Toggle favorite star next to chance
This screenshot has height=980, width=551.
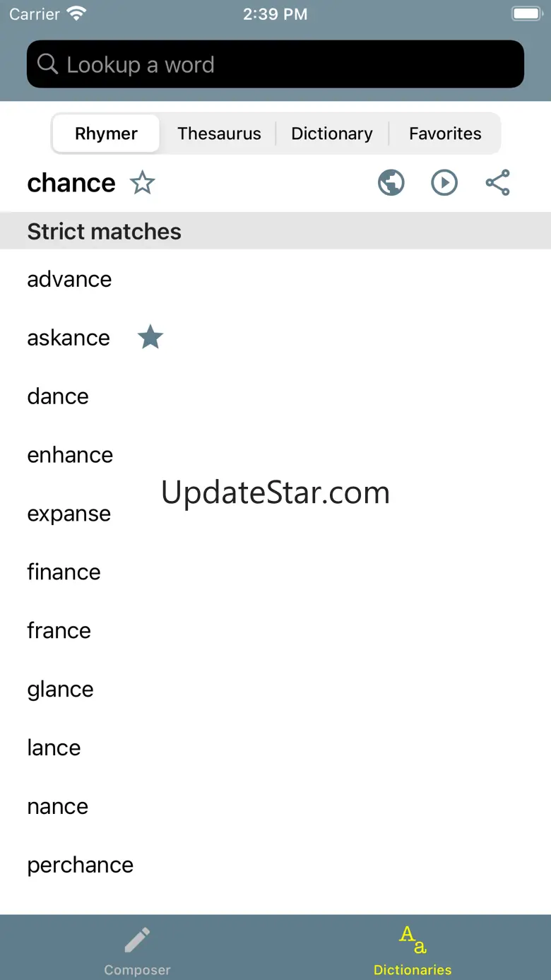click(x=143, y=183)
